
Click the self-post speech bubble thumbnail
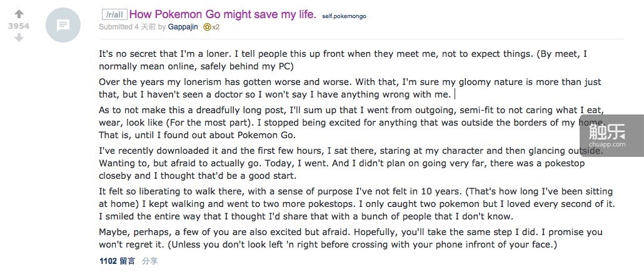point(63,26)
